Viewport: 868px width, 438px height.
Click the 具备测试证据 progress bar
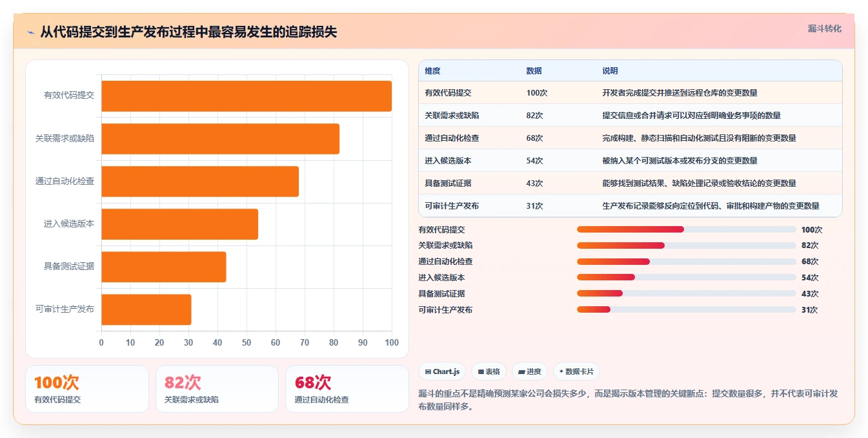pyautogui.click(x=687, y=293)
